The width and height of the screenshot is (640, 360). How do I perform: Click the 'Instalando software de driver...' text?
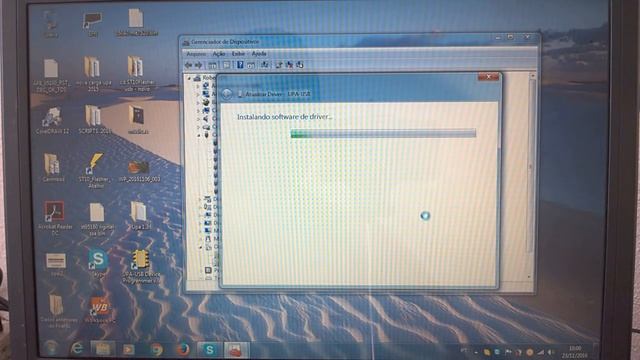(284, 117)
